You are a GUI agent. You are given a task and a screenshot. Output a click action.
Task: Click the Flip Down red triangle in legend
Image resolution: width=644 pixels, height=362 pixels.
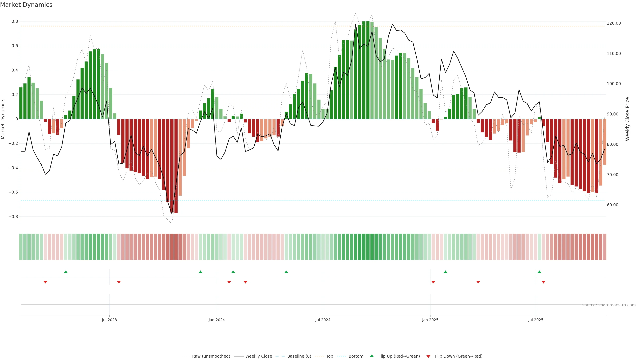pos(428,356)
